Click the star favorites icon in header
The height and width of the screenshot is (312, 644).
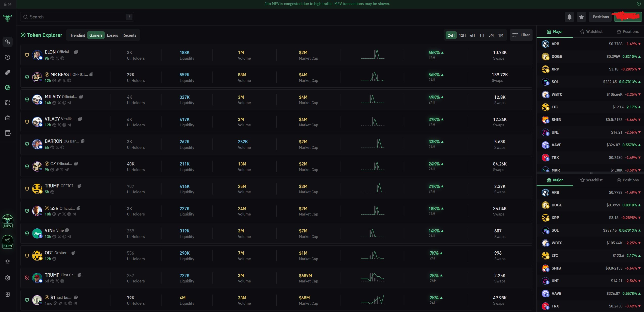coord(581,17)
